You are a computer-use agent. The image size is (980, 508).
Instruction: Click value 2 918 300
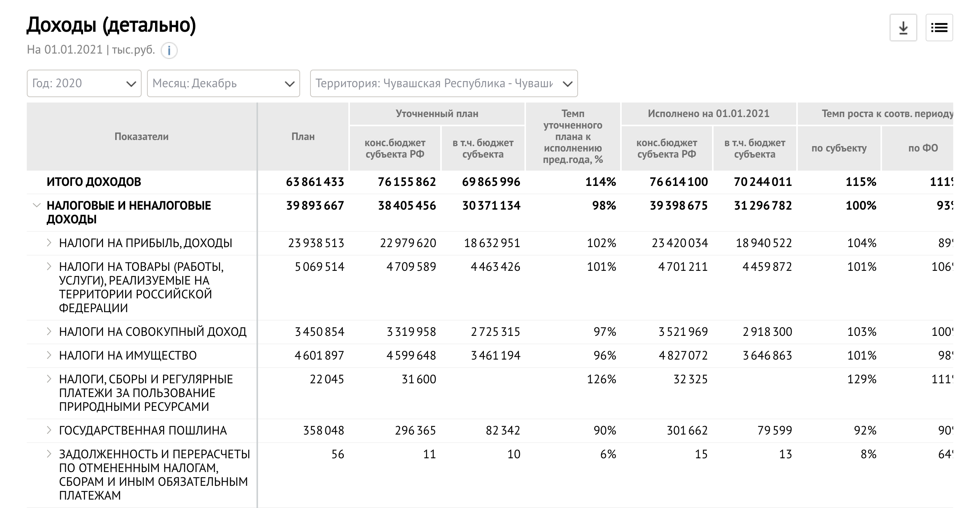[x=767, y=332]
